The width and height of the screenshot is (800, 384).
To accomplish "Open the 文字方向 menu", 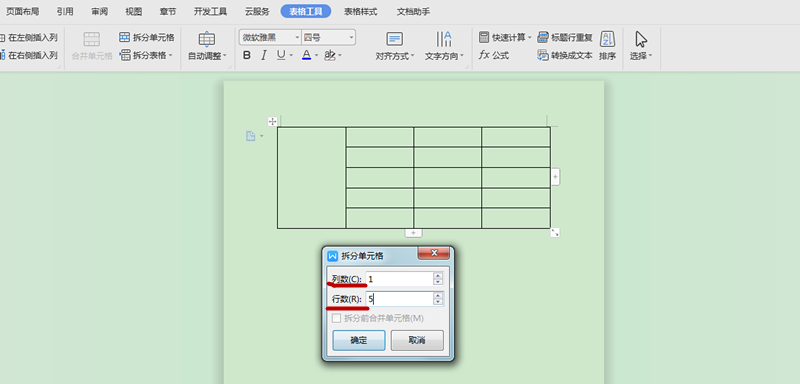I will (x=444, y=46).
